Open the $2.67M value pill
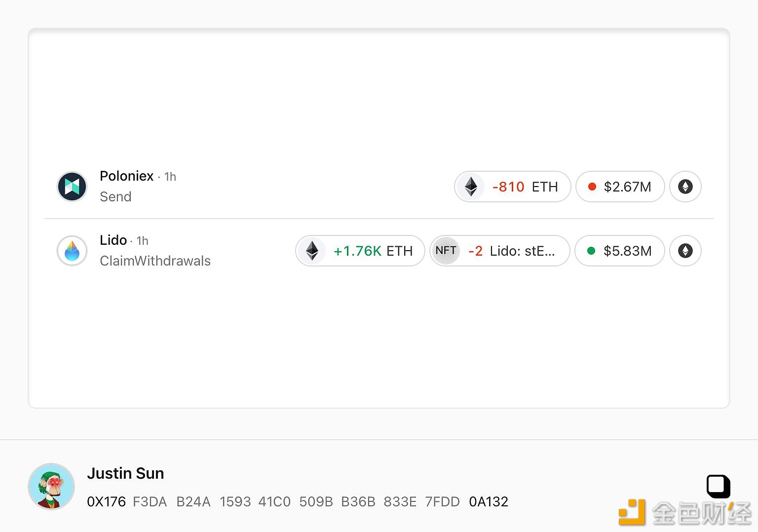The image size is (758, 532). pos(620,187)
